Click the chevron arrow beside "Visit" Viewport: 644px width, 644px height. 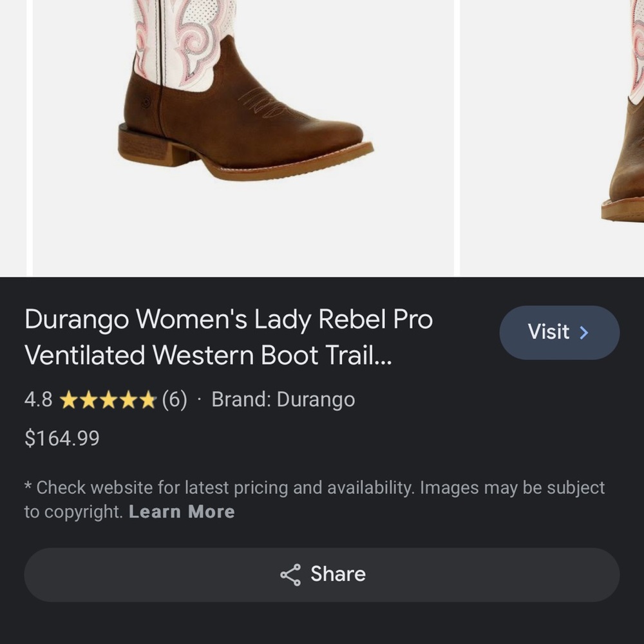[x=584, y=332]
